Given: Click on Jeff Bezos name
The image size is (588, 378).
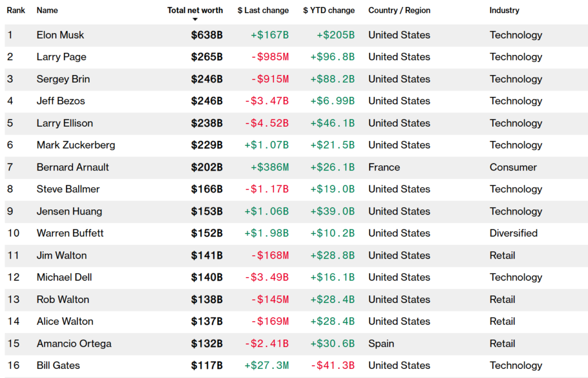Looking at the screenshot, I should [61, 101].
